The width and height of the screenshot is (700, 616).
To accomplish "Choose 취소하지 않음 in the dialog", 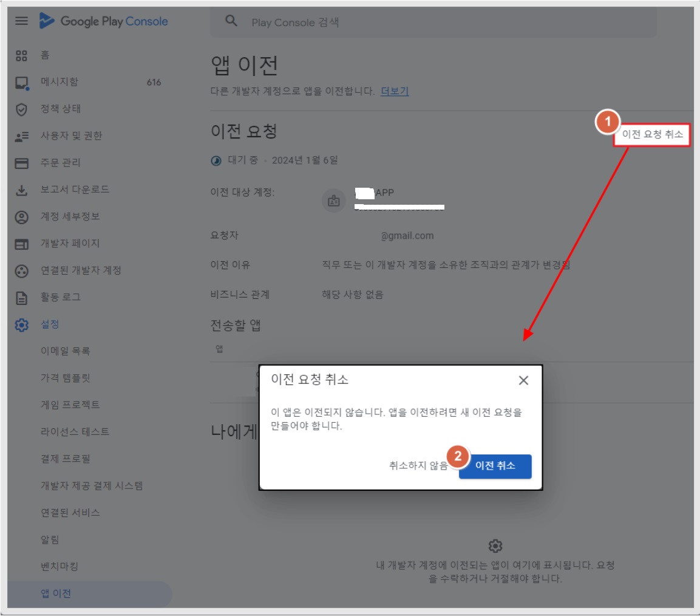I will 418,465.
